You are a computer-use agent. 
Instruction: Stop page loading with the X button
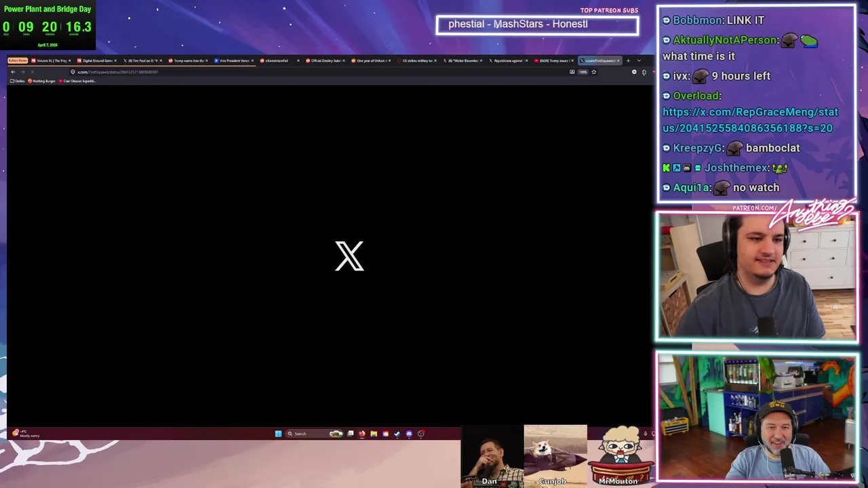click(33, 72)
